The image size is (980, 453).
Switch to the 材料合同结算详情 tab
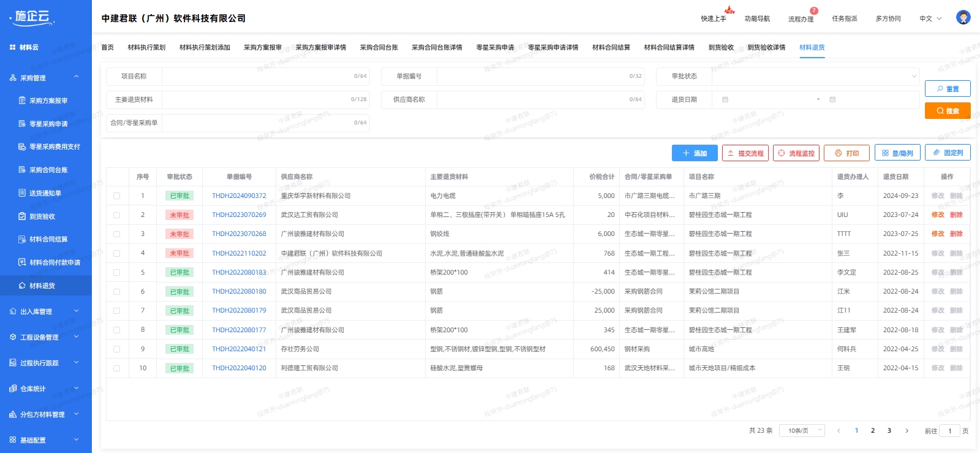(x=669, y=47)
